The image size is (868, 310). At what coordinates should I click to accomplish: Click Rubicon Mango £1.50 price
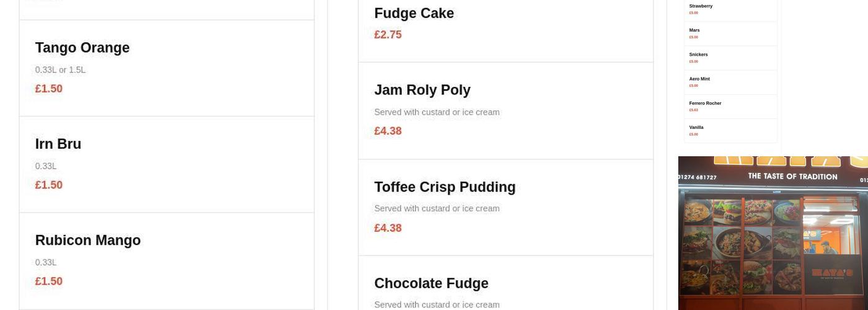(49, 281)
